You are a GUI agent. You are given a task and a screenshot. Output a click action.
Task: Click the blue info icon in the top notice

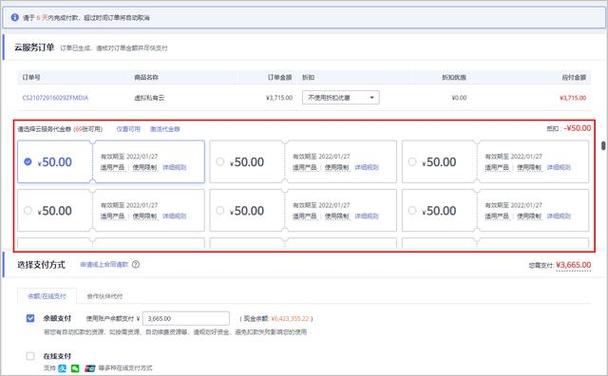(x=15, y=17)
